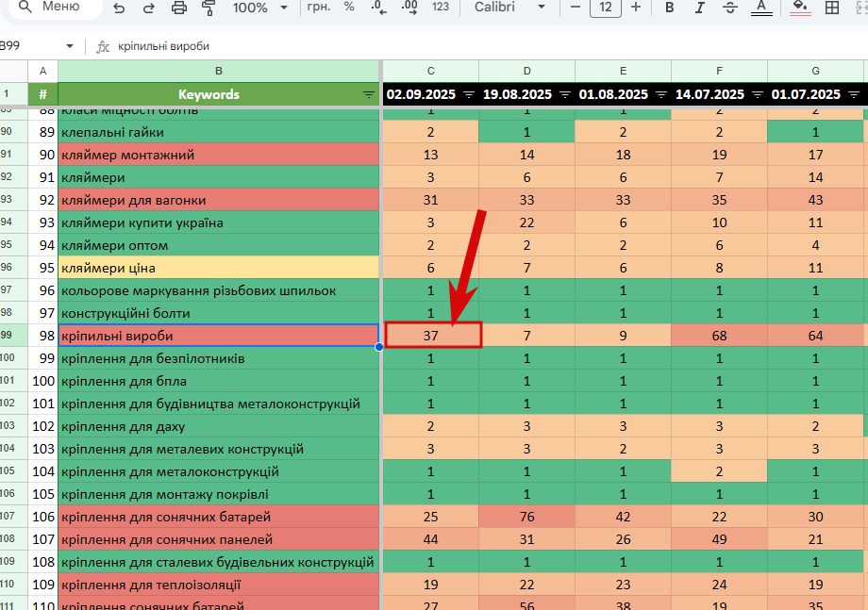Open the 123 number format menu
The image size is (868, 610).
click(x=441, y=8)
